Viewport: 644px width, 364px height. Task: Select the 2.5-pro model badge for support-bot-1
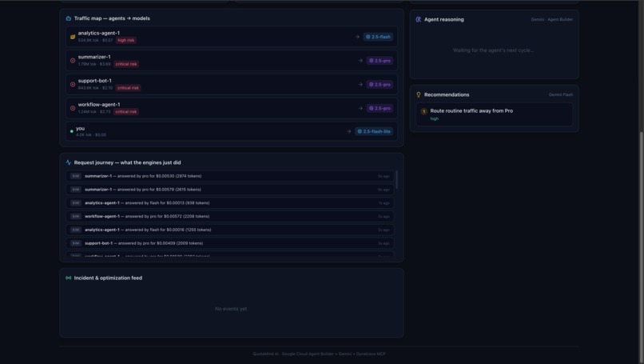pos(380,84)
